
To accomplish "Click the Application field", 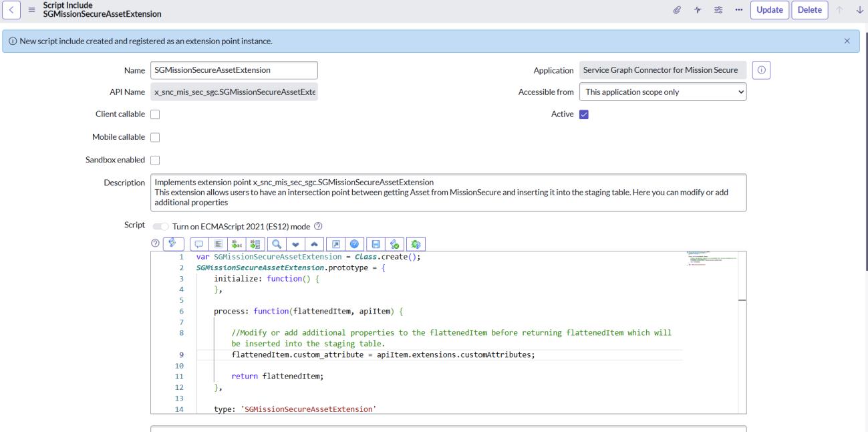I will point(662,70).
